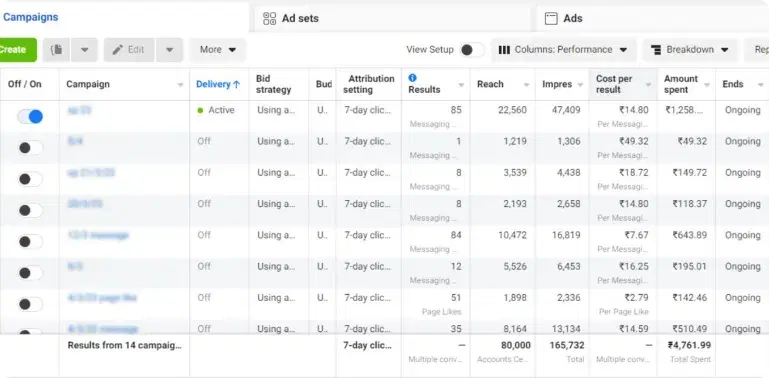Switch to the Ad sets tab
769x378 pixels.
point(392,19)
